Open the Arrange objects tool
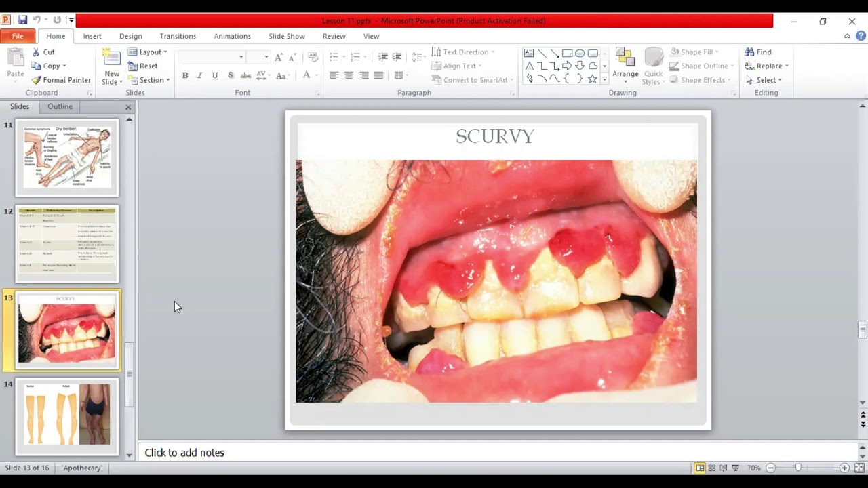Image resolution: width=868 pixels, height=488 pixels. click(625, 63)
